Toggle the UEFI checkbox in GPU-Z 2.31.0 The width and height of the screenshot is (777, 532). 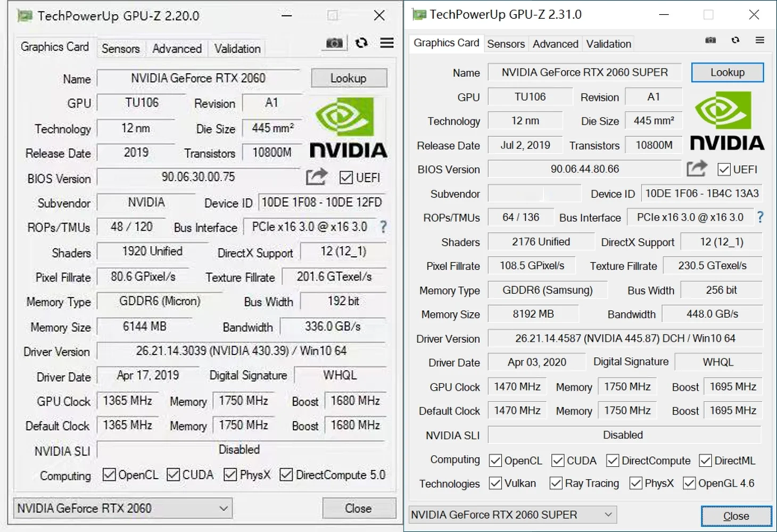(x=724, y=169)
